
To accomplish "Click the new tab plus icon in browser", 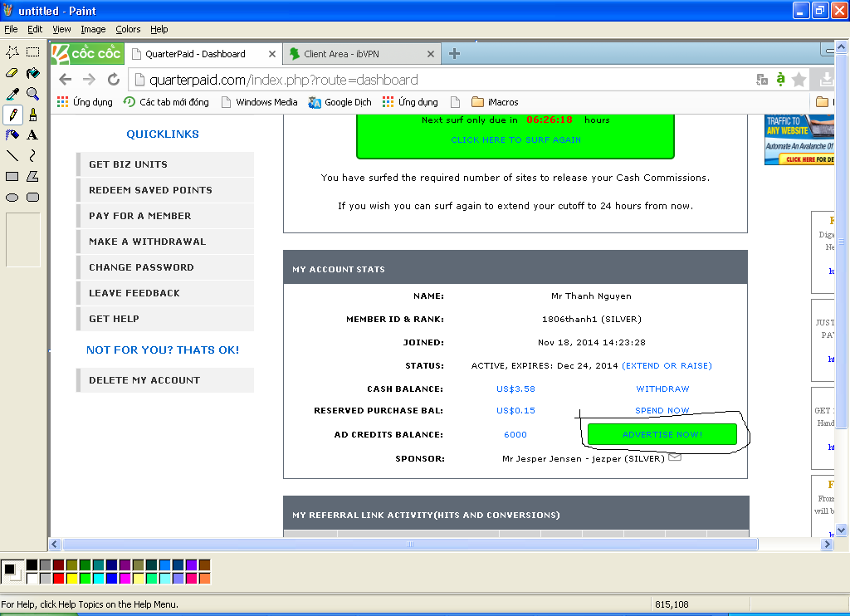I will click(x=454, y=54).
